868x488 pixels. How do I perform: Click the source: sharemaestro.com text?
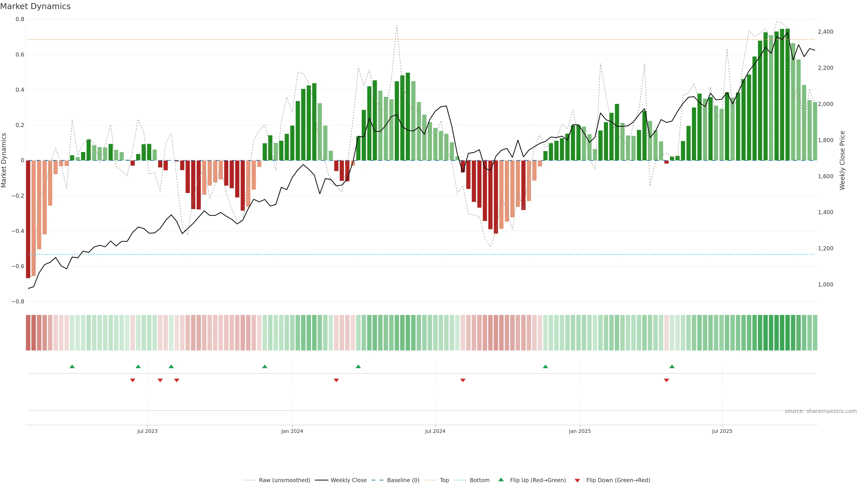(821, 411)
